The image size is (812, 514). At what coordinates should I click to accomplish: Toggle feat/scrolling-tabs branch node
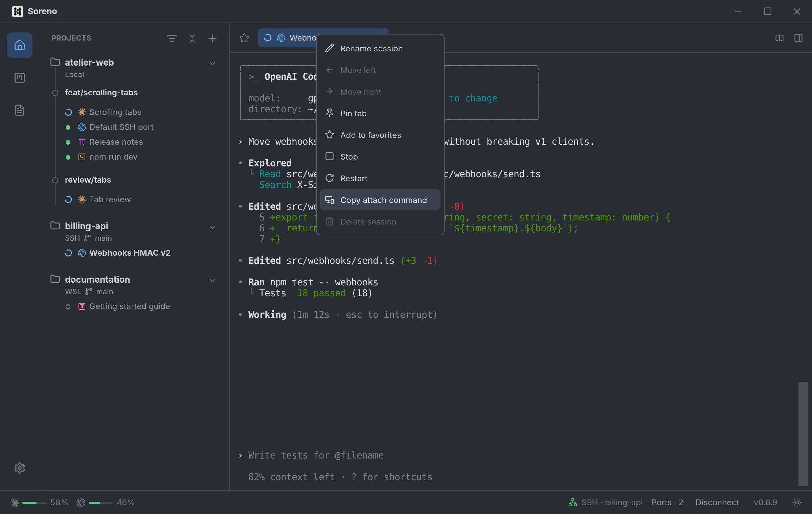coord(55,93)
